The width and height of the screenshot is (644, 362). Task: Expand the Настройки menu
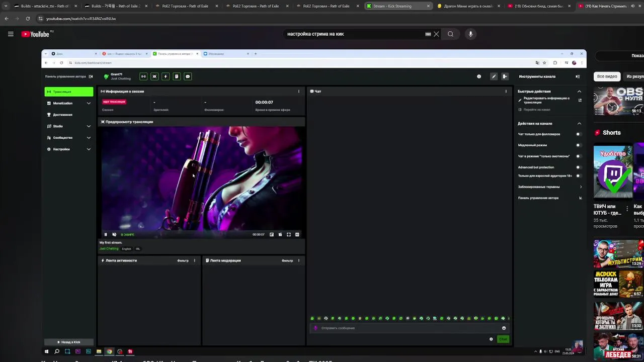pyautogui.click(x=69, y=149)
